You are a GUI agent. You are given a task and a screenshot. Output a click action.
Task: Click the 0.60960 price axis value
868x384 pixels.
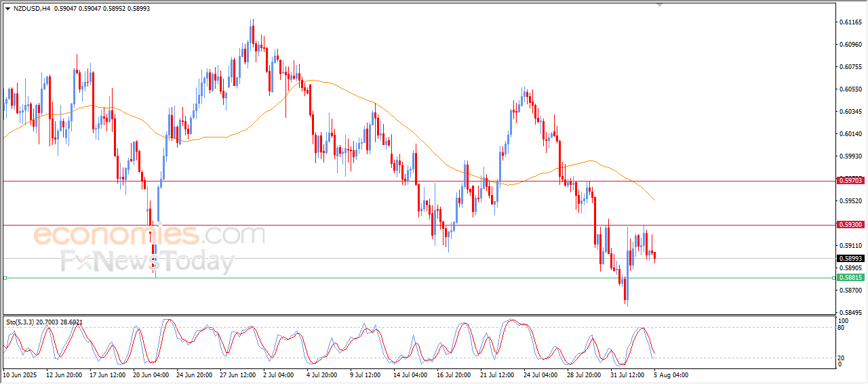click(850, 45)
